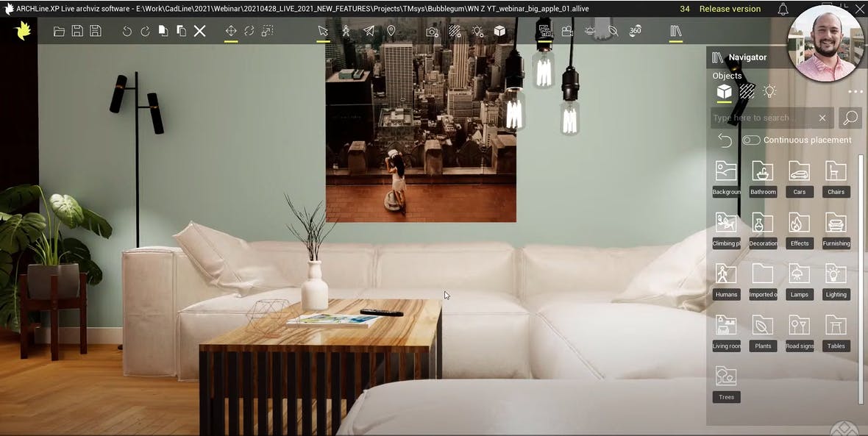The height and width of the screenshot is (436, 868).
Task: Choose the selection arrow tool
Action: 323,31
